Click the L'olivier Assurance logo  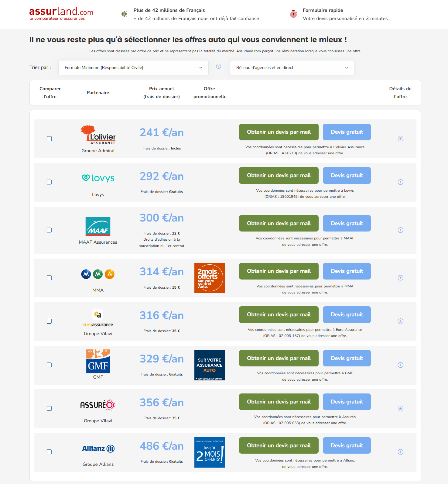pyautogui.click(x=98, y=135)
